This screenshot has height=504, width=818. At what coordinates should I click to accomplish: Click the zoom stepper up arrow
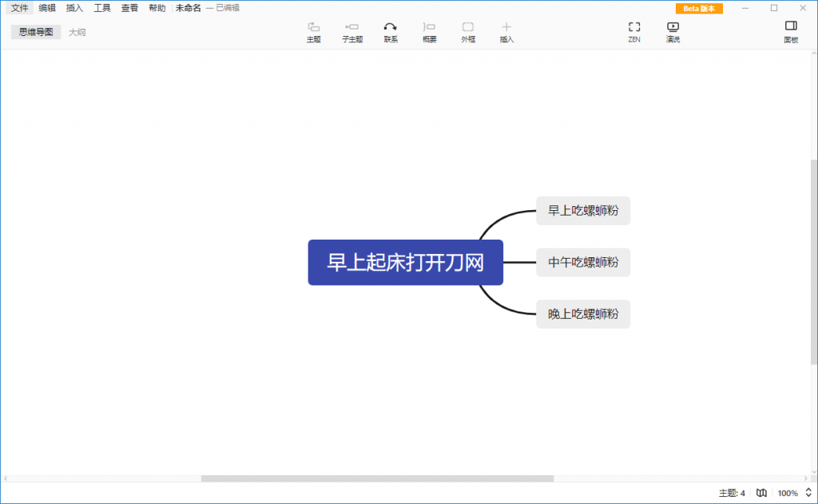[808, 490]
